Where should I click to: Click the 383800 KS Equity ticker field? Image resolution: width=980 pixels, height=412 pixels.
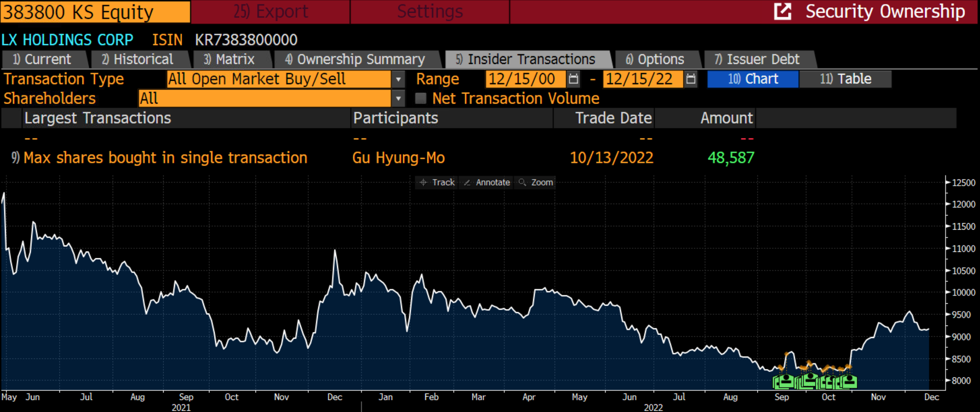[x=95, y=12]
